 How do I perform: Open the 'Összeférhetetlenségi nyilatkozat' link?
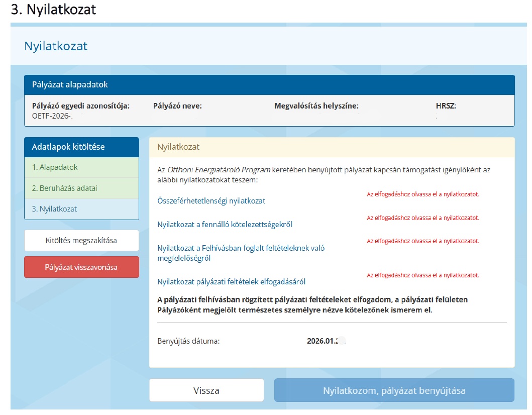211,201
